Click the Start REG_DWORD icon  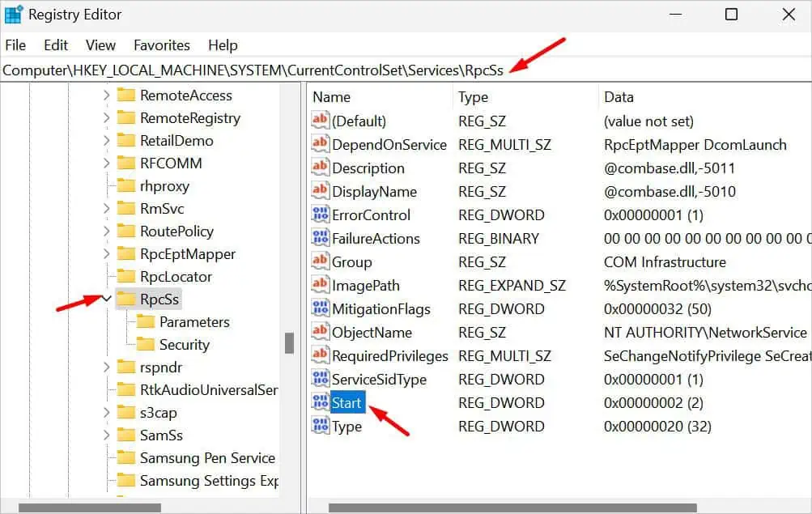coord(321,402)
